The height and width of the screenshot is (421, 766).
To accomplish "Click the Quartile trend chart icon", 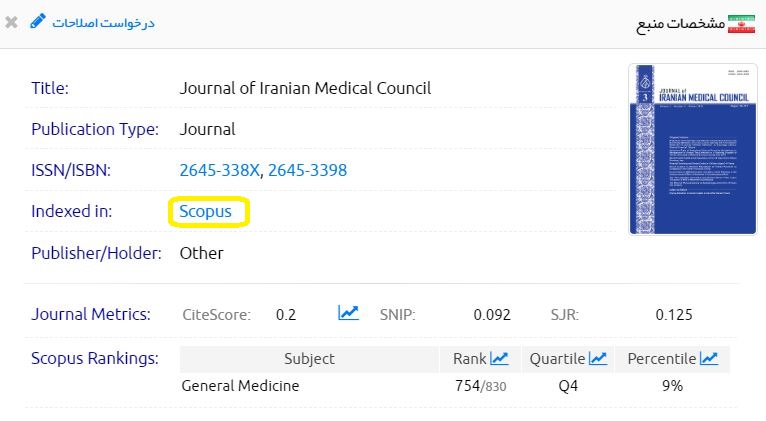I will pyautogui.click(x=598, y=358).
